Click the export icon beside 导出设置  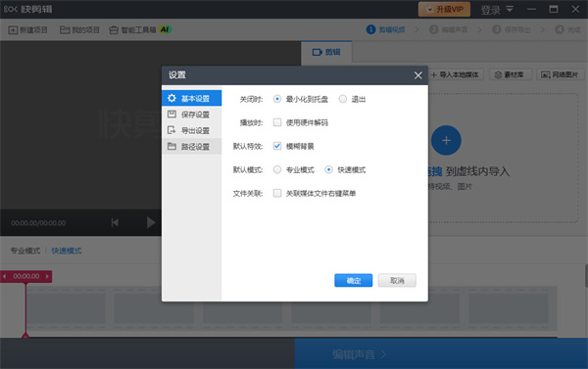[171, 130]
